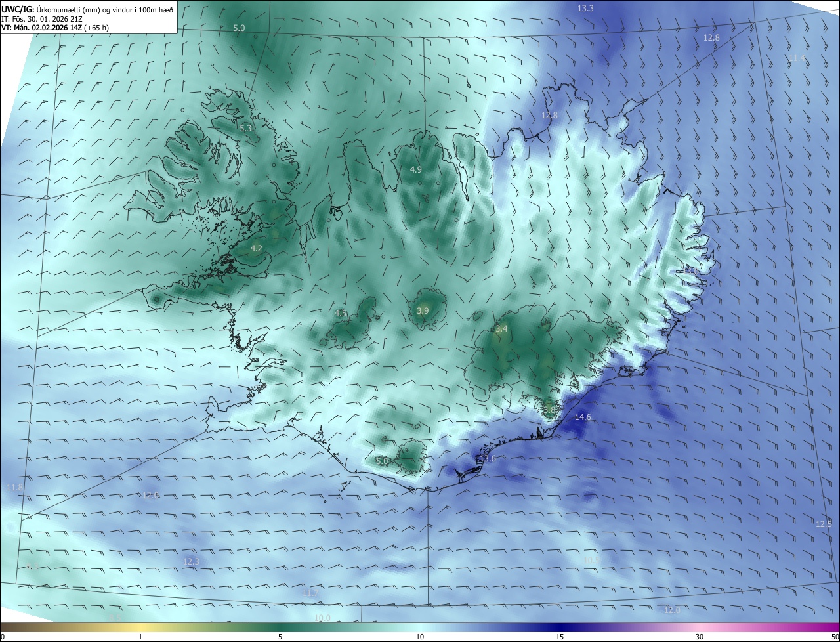Viewport: 840px width, 642px height.
Task: Click the UWC/IG map title text
Action: 87,9
